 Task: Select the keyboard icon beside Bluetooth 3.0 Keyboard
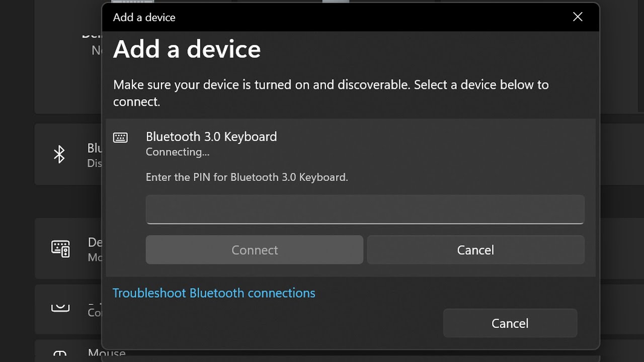pyautogui.click(x=120, y=137)
